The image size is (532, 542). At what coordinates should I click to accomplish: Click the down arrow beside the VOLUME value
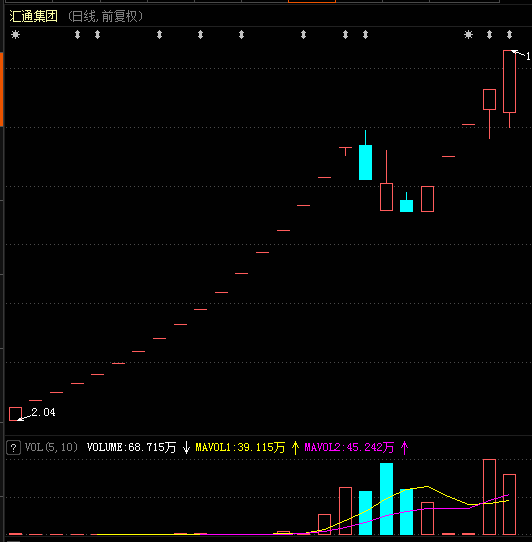[x=186, y=448]
